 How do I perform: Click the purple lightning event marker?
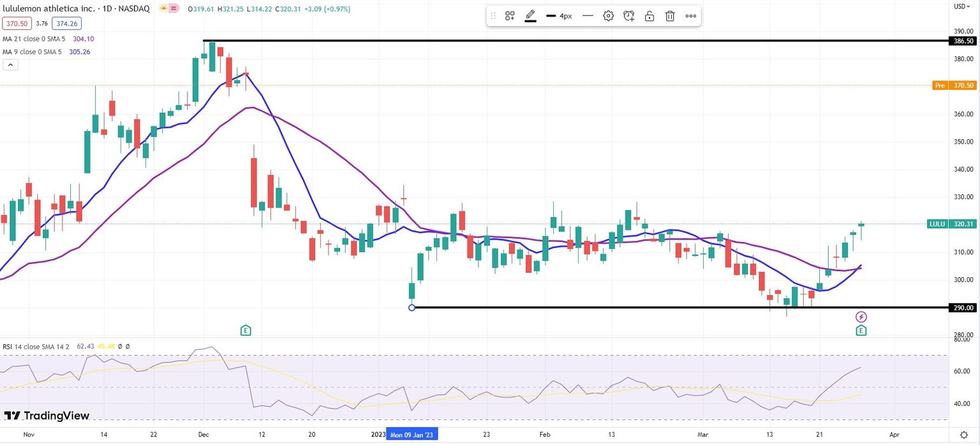click(861, 317)
